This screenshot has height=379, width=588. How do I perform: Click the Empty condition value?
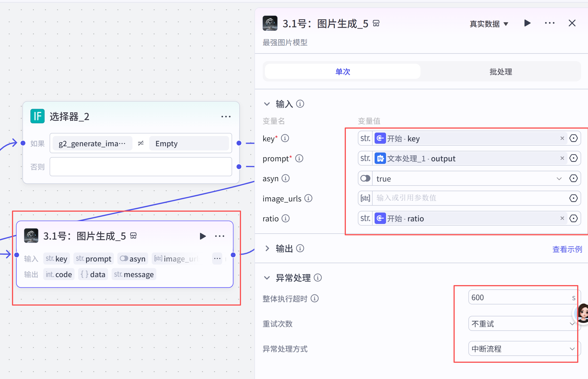189,143
